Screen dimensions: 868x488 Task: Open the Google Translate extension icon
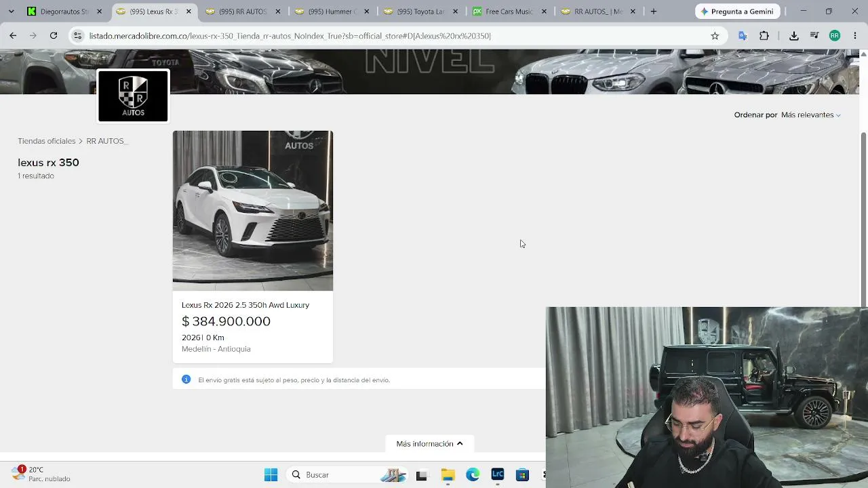click(743, 36)
